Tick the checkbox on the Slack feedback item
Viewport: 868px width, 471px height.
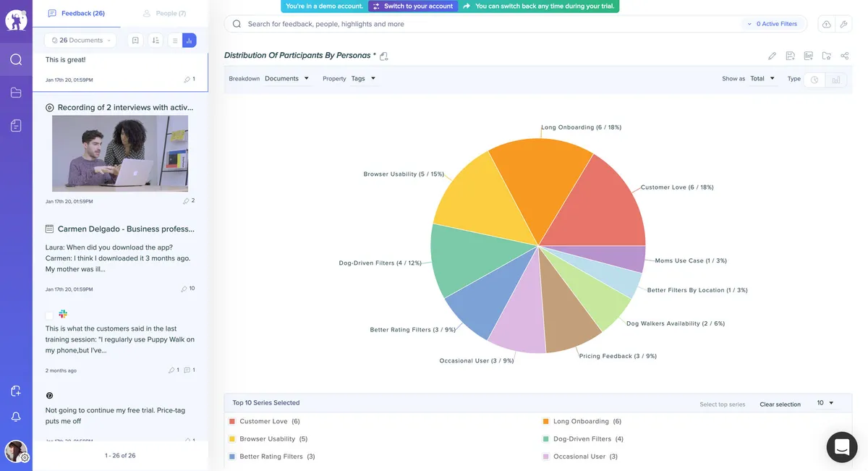click(x=49, y=315)
